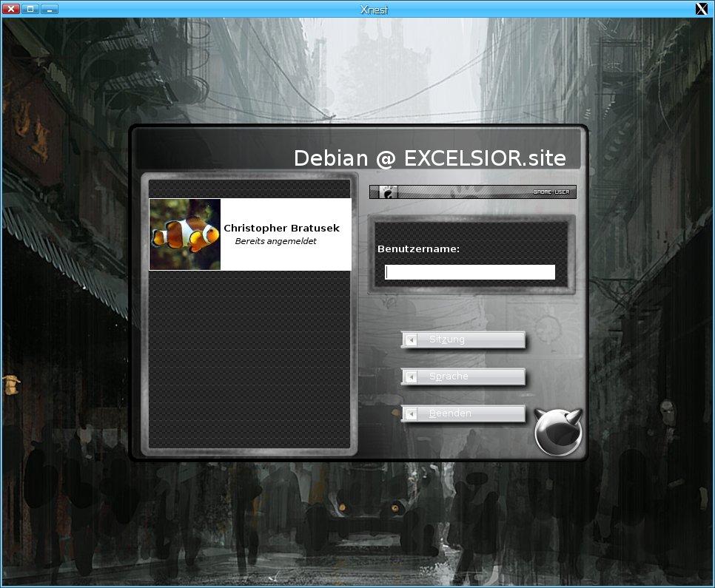Screen dimensions: 715x588
Task: Maximize the Xnest window
Action: [30, 9]
